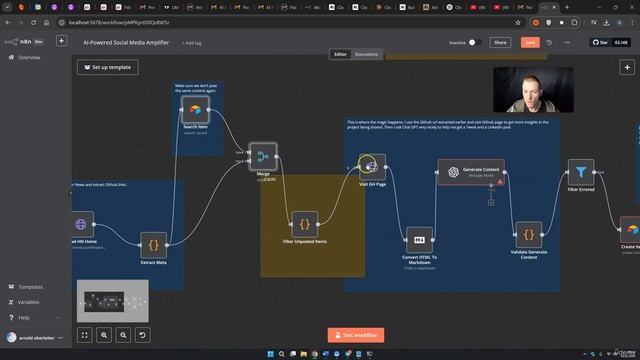Click the GitHub Star button
This screenshot has width=640, height=360.
pos(600,42)
